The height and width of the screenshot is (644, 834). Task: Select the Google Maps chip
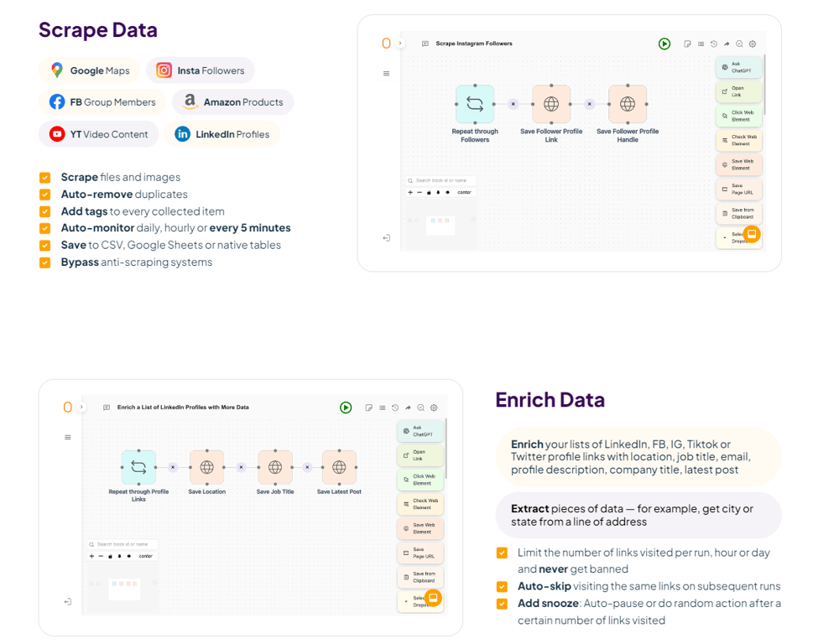[89, 70]
